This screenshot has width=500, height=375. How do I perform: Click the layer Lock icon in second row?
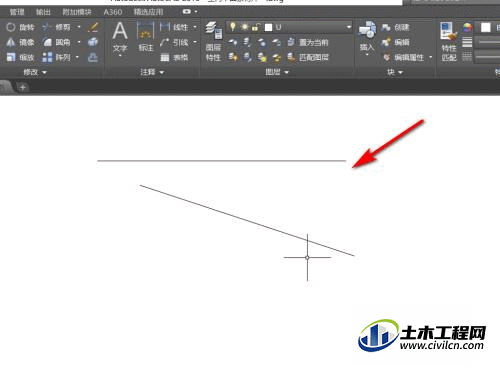[276, 42]
